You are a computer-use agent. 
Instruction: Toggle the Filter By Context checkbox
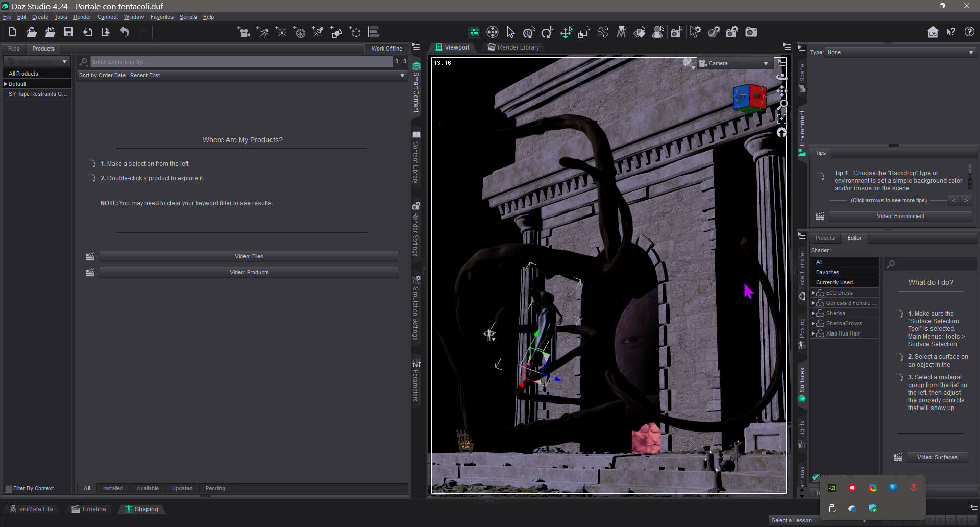(9, 489)
